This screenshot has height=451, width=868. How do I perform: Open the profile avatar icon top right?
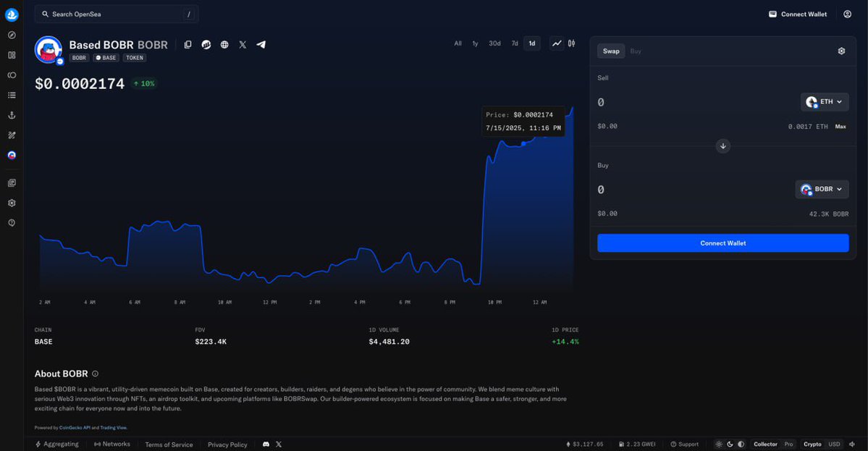848,14
